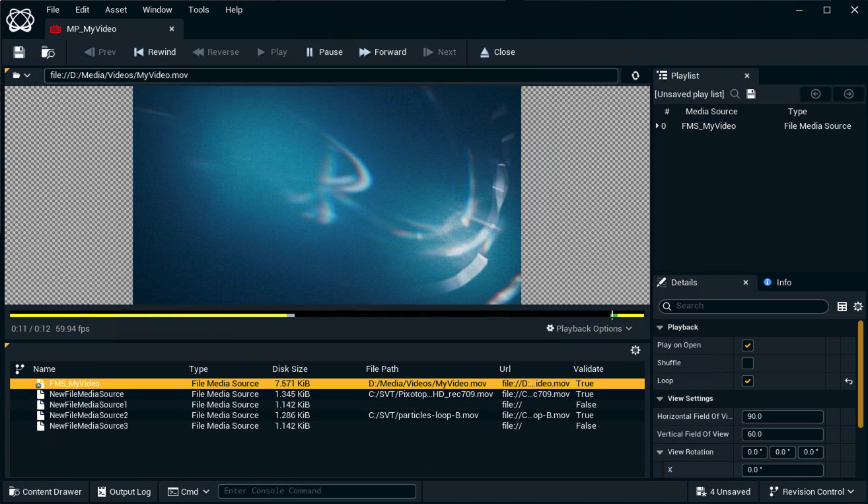Image resolution: width=868 pixels, height=504 pixels.
Task: Reset Loop to default value
Action: pos(849,381)
